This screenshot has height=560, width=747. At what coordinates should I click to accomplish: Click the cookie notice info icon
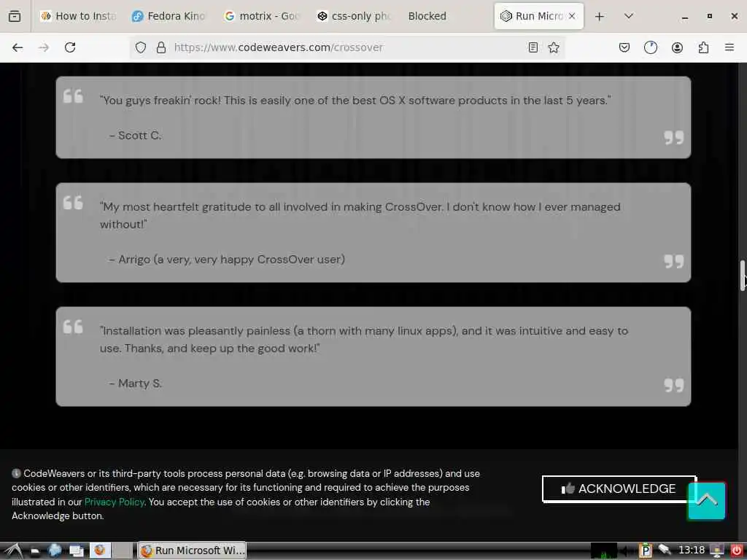click(16, 473)
